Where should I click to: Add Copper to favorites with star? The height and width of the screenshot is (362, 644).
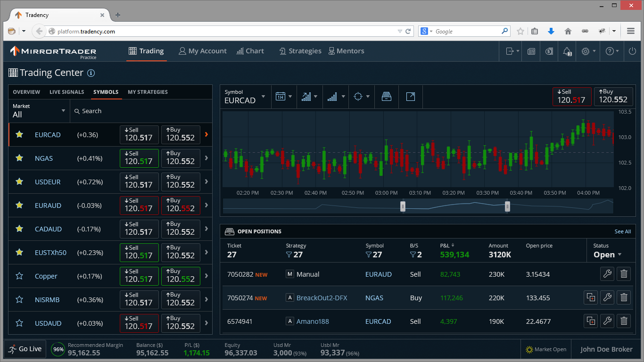19,276
